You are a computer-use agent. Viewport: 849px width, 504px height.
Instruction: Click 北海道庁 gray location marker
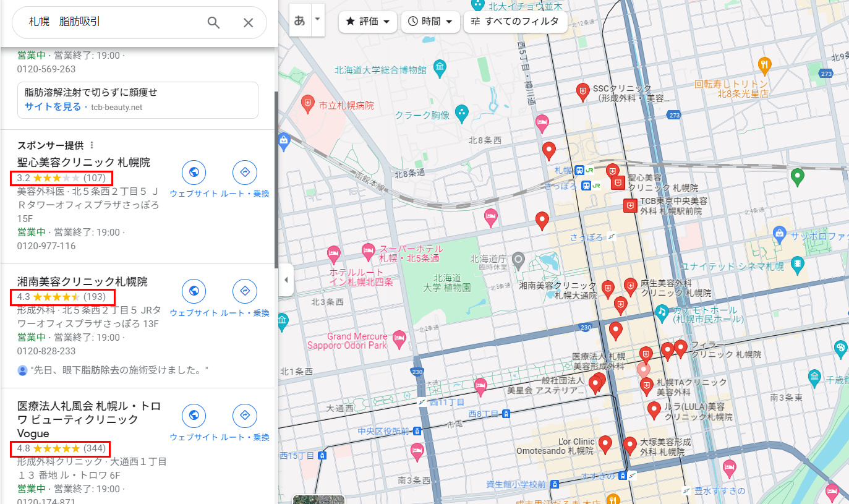coord(518,259)
